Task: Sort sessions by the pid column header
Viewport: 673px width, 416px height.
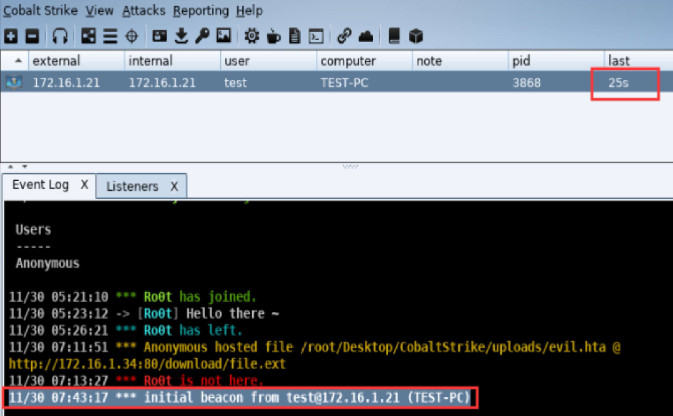Action: click(x=521, y=61)
